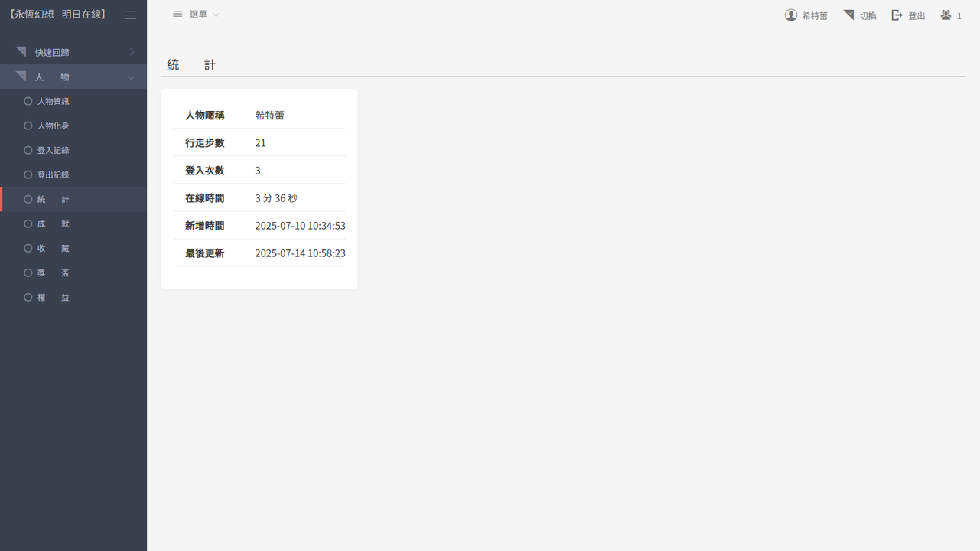Open the 希特蕾 account link

pos(815,15)
